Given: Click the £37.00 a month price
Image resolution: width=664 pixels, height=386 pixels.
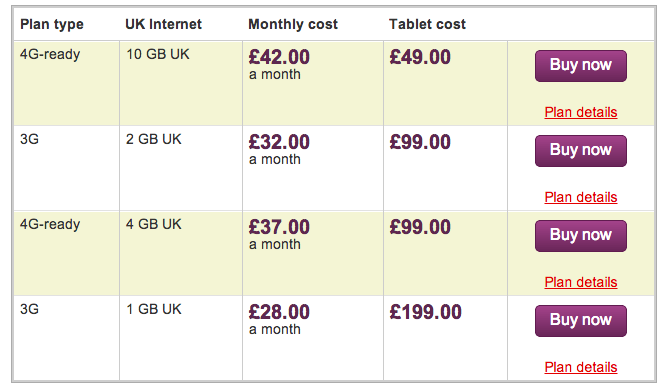Looking at the screenshot, I should pyautogui.click(x=279, y=234).
